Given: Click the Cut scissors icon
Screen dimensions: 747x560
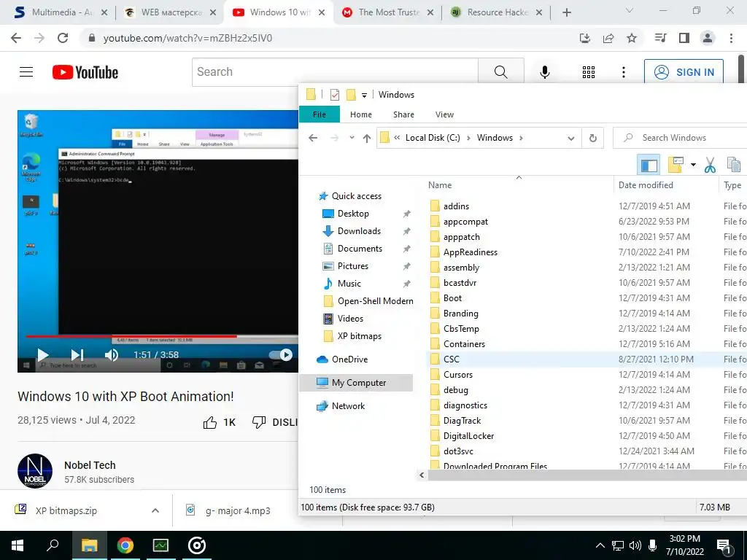Looking at the screenshot, I should pos(710,165).
